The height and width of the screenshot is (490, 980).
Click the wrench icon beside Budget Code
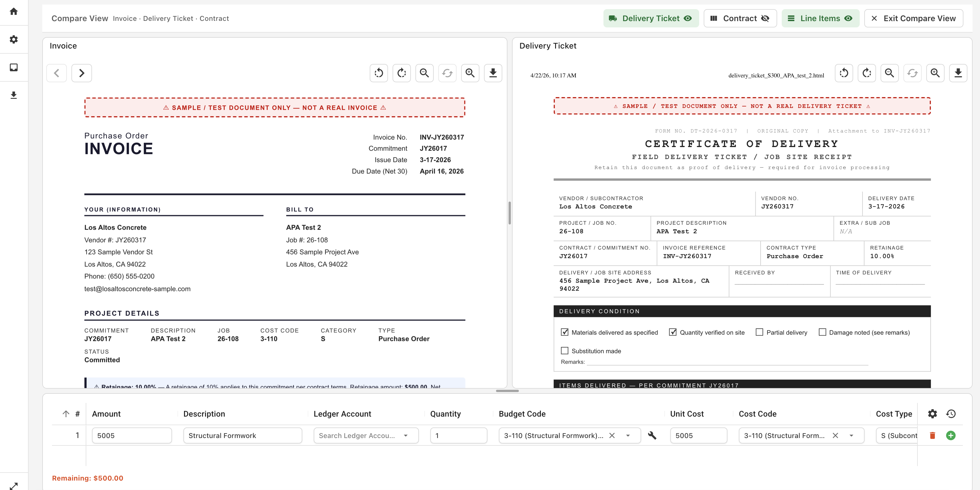coord(652,436)
